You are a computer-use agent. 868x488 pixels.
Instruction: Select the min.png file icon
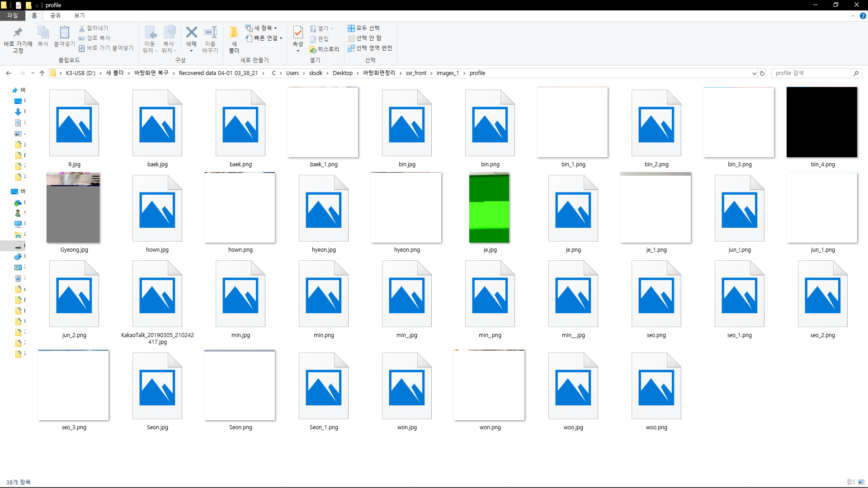tap(324, 294)
